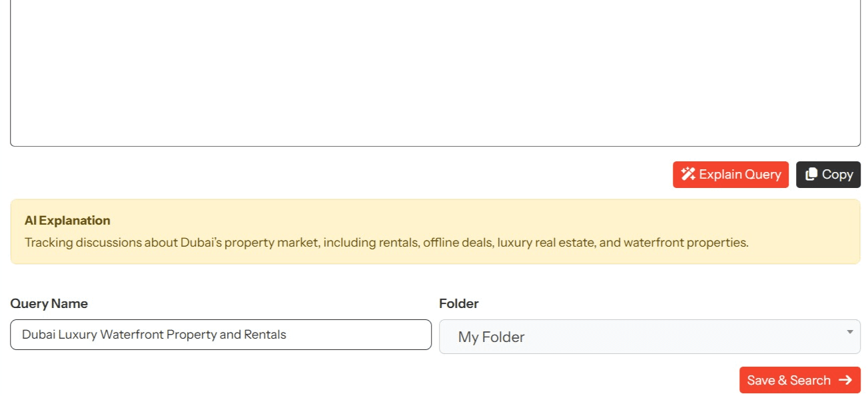Click inside the large empty query text area
Viewport: 868px width, 396px height.
point(434,73)
